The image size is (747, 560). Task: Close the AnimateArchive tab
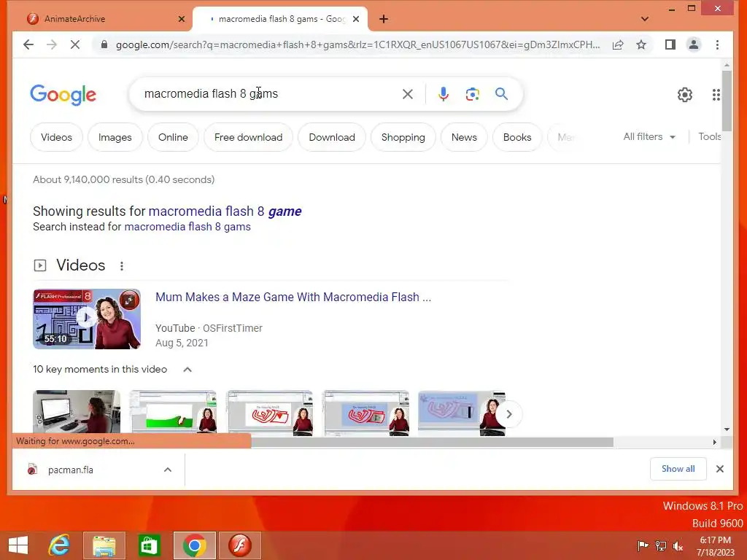(x=181, y=19)
